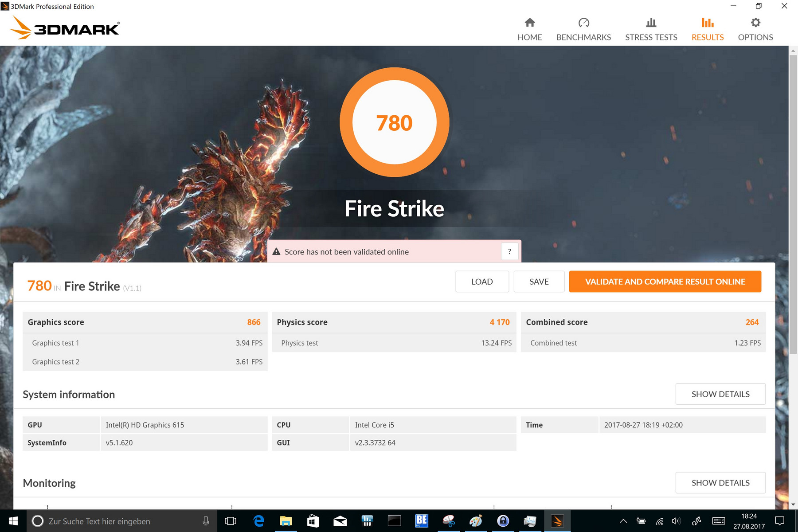Open the Action Center notifications
The width and height of the screenshot is (798, 532).
coord(780,521)
